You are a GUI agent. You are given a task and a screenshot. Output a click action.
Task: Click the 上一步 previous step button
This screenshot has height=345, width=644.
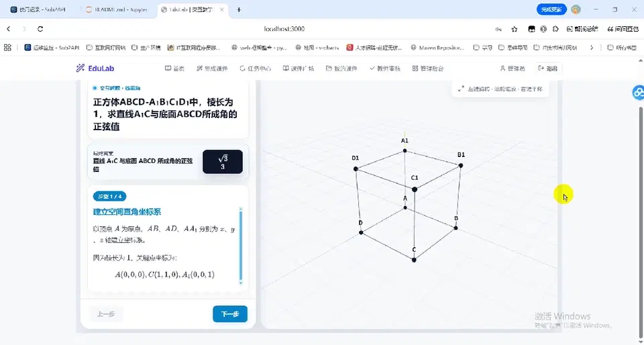click(106, 313)
